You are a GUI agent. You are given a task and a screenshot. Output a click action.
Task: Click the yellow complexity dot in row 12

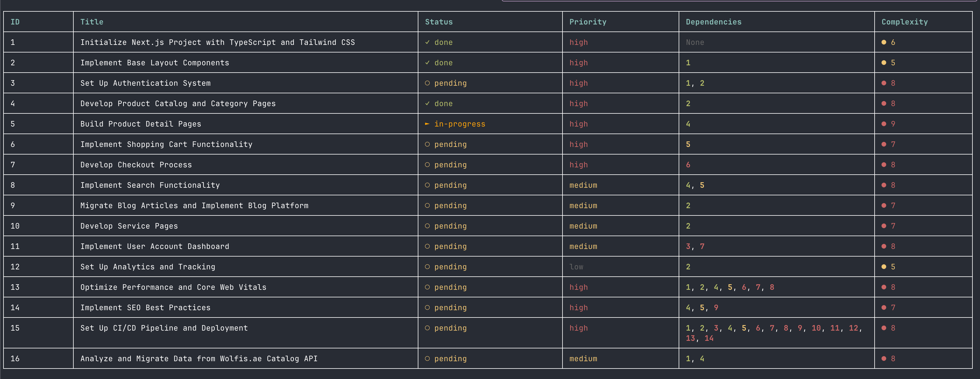coord(884,267)
